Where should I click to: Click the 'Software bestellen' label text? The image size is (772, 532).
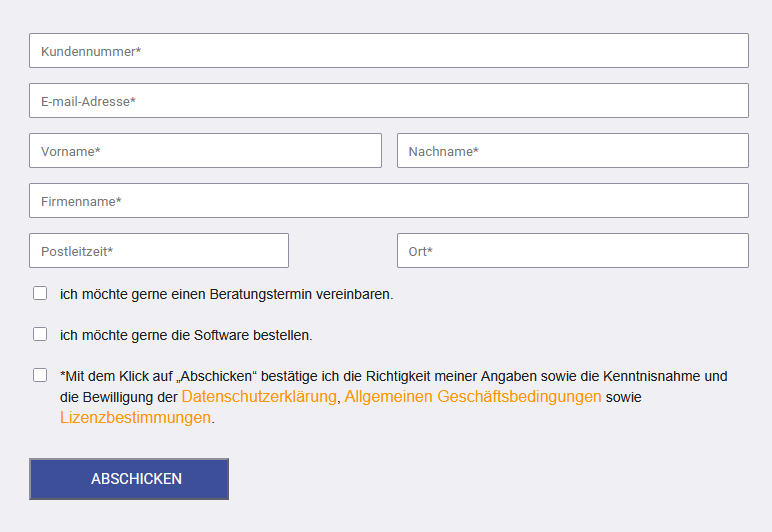[x=186, y=335]
